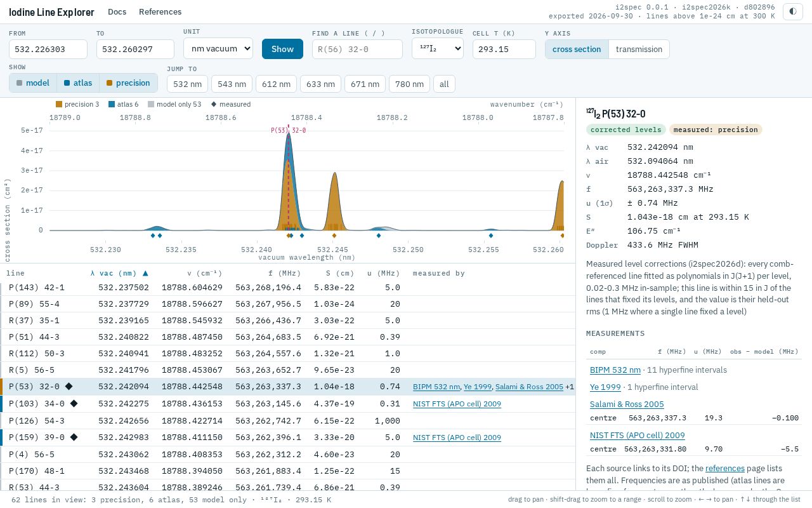Screen dimensions: 812x508
Task: Open the isotopologue dropdown
Action: tap(437, 48)
